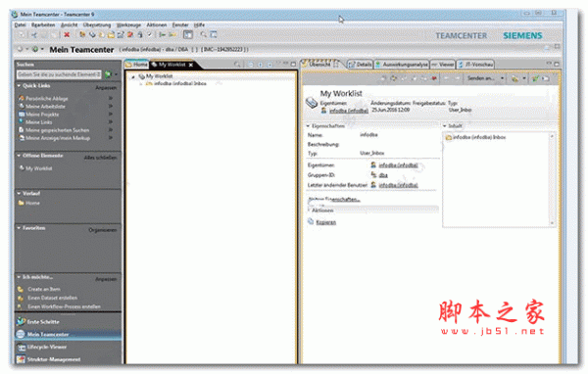Switch to the Details tab

point(360,65)
